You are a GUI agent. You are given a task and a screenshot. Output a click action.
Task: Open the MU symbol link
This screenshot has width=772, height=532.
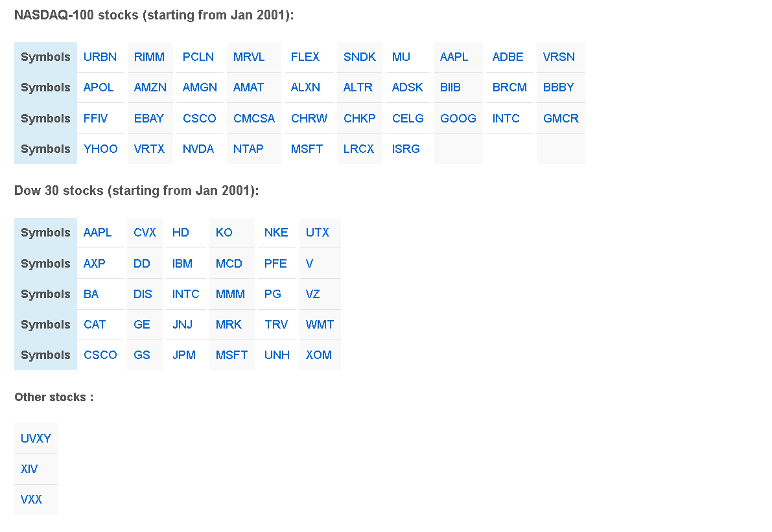(x=401, y=57)
